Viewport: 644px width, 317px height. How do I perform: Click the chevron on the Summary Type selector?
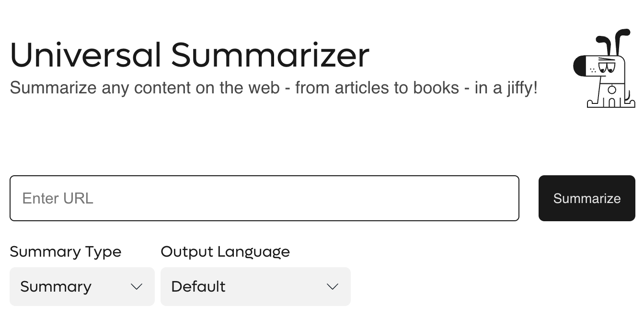[x=137, y=286]
